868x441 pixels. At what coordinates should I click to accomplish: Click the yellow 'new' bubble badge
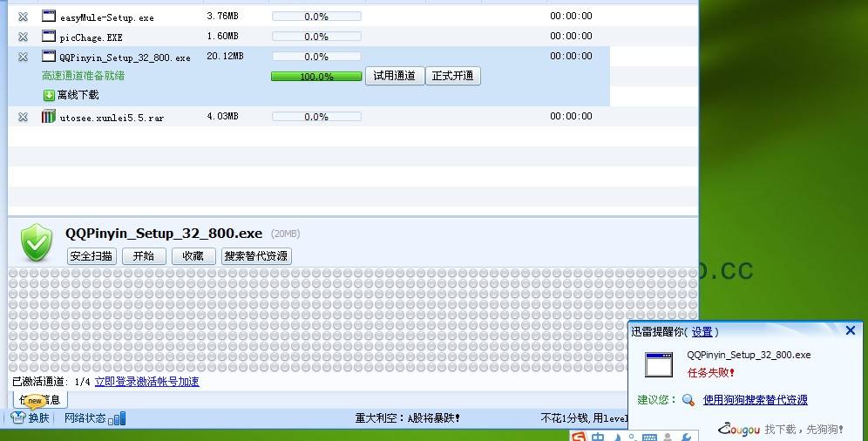(34, 401)
